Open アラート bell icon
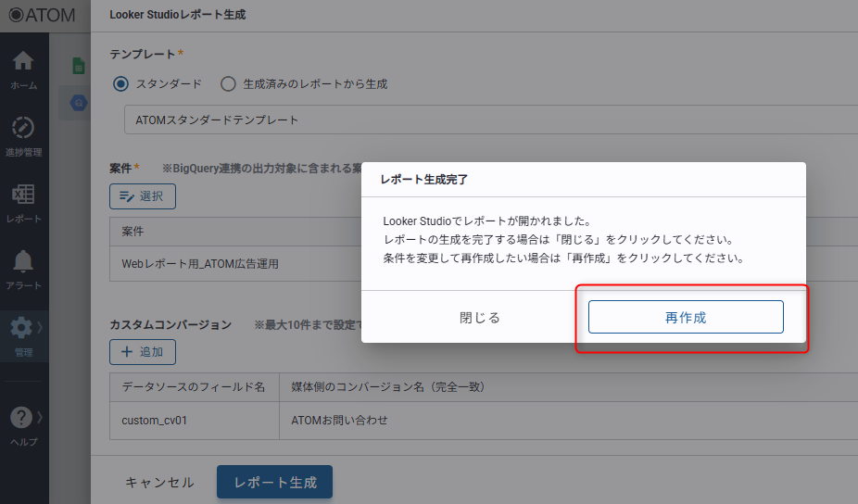Image resolution: width=858 pixels, height=504 pixels. coord(23,269)
